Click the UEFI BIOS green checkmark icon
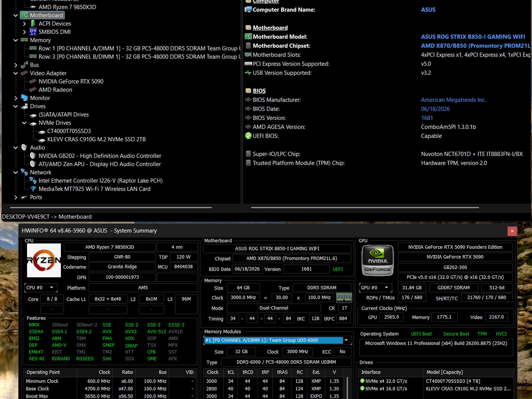The image size is (532, 399). click(x=248, y=136)
